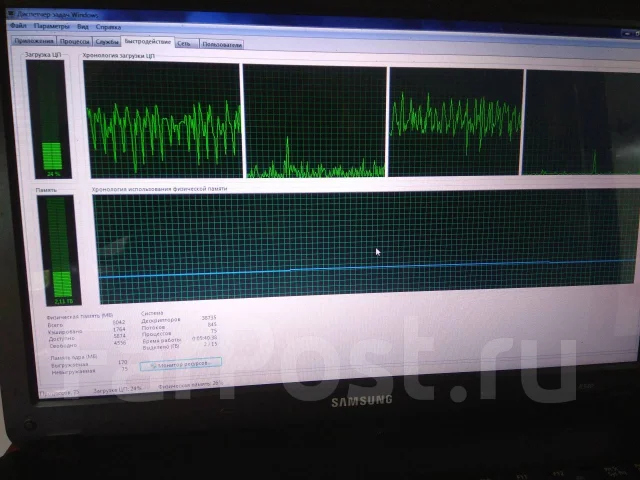Image resolution: width=640 pixels, height=480 pixels.
Task: Click the physical memory history graph
Action: tap(367, 246)
